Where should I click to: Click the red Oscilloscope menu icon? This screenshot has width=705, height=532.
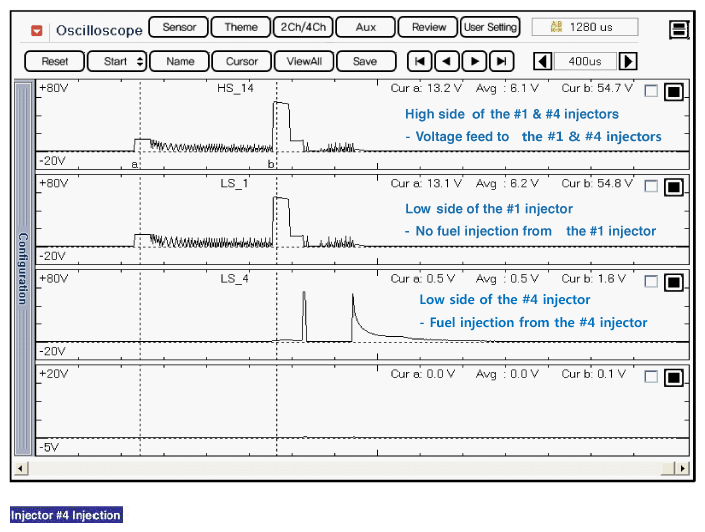coord(37,30)
